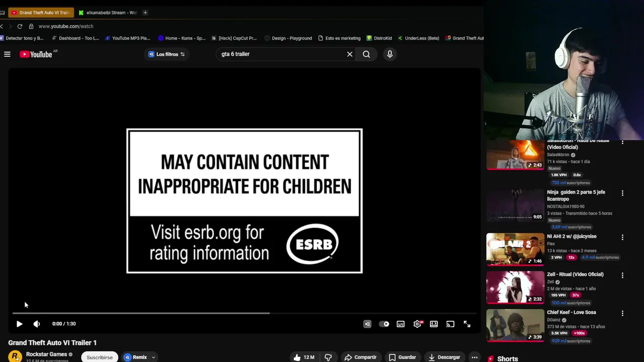Open options menu for Ninja gaiden 2 video
Screen dimensions: 644x362
pos(622,193)
